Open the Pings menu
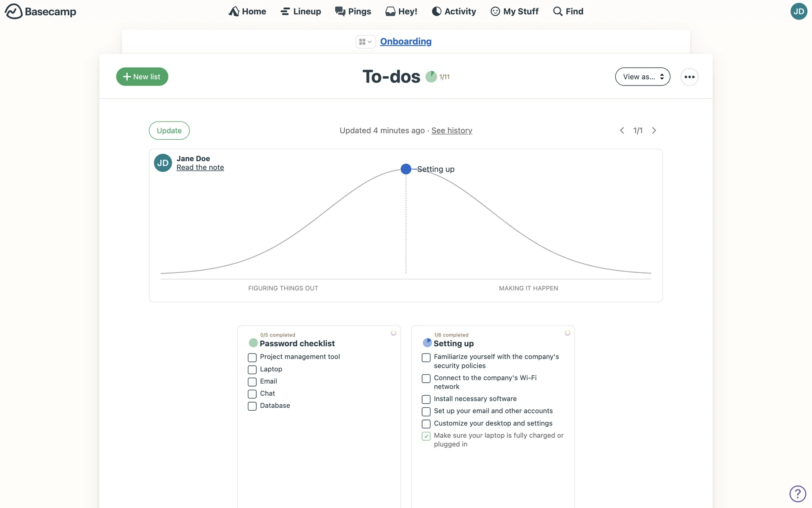Screen dimensions: 812x508 click(x=353, y=11)
